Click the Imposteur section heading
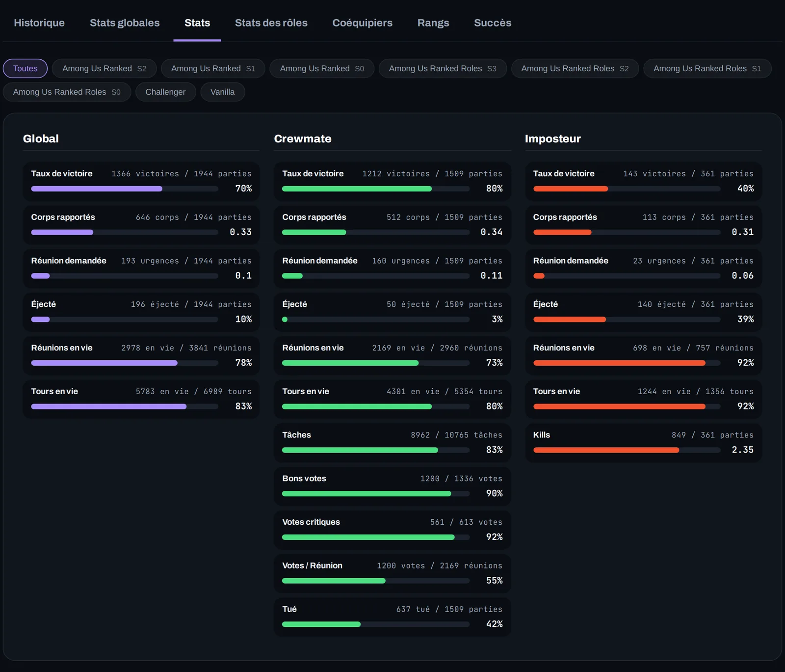Image resolution: width=785 pixels, height=672 pixels. pos(553,139)
